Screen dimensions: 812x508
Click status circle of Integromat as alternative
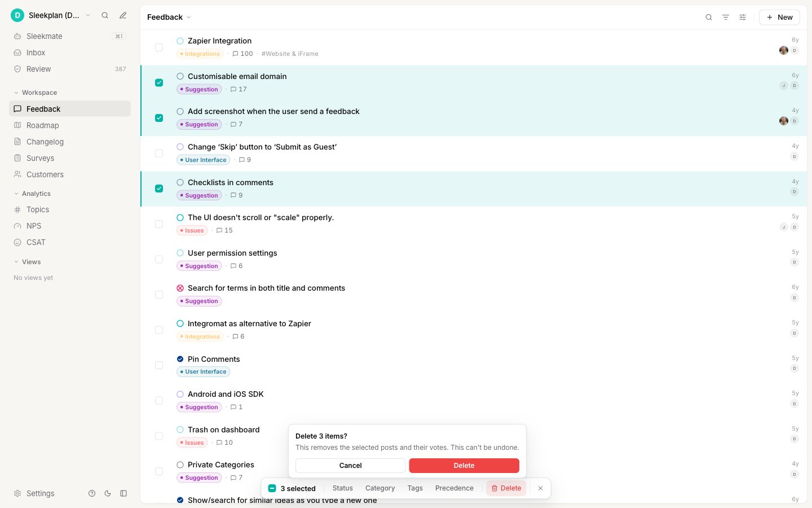[180, 323]
